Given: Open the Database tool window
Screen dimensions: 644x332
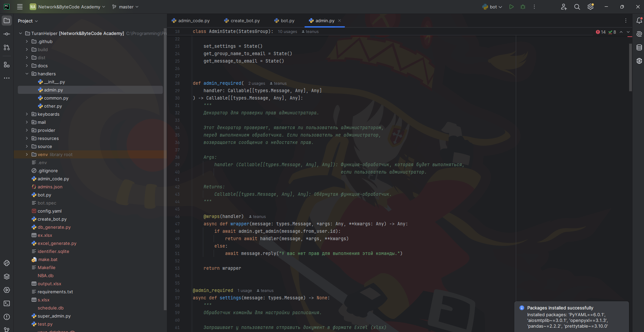Looking at the screenshot, I should (639, 47).
